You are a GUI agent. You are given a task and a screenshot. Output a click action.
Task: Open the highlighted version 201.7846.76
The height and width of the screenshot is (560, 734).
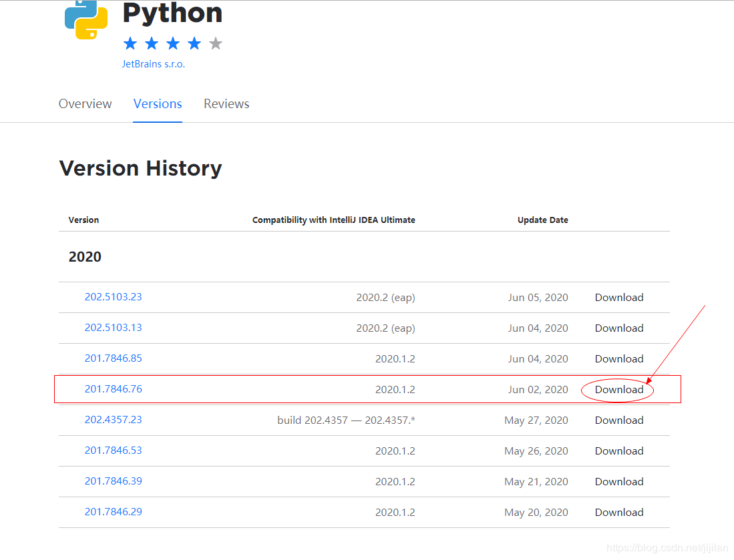pyautogui.click(x=113, y=389)
